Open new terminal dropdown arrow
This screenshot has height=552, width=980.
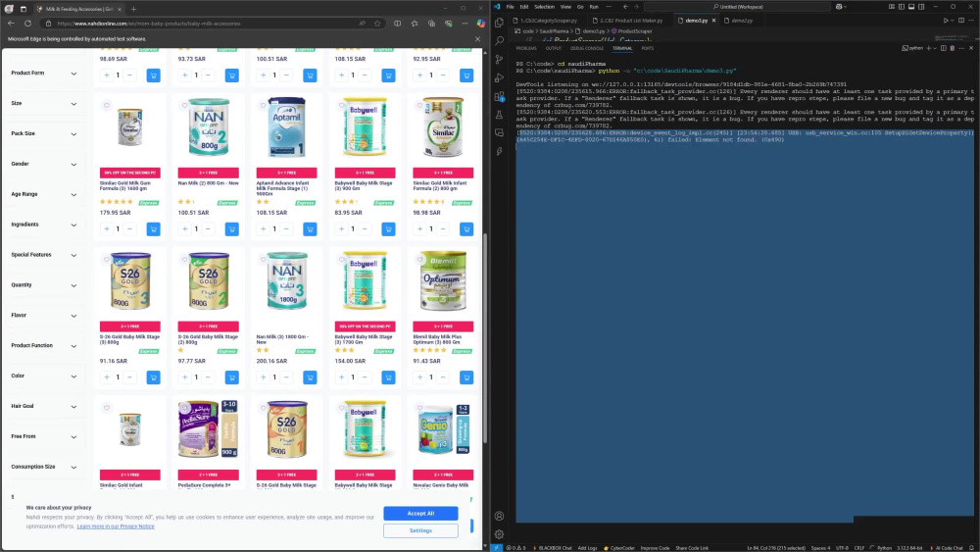pos(935,48)
